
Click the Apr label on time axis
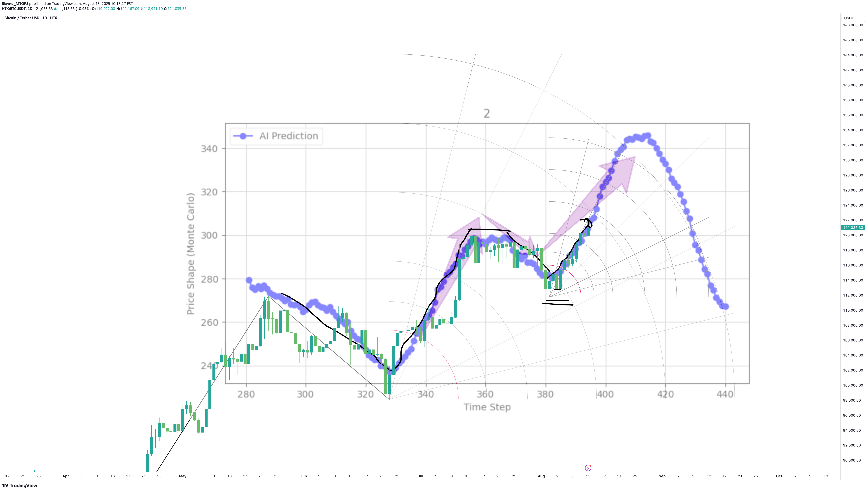click(x=66, y=476)
